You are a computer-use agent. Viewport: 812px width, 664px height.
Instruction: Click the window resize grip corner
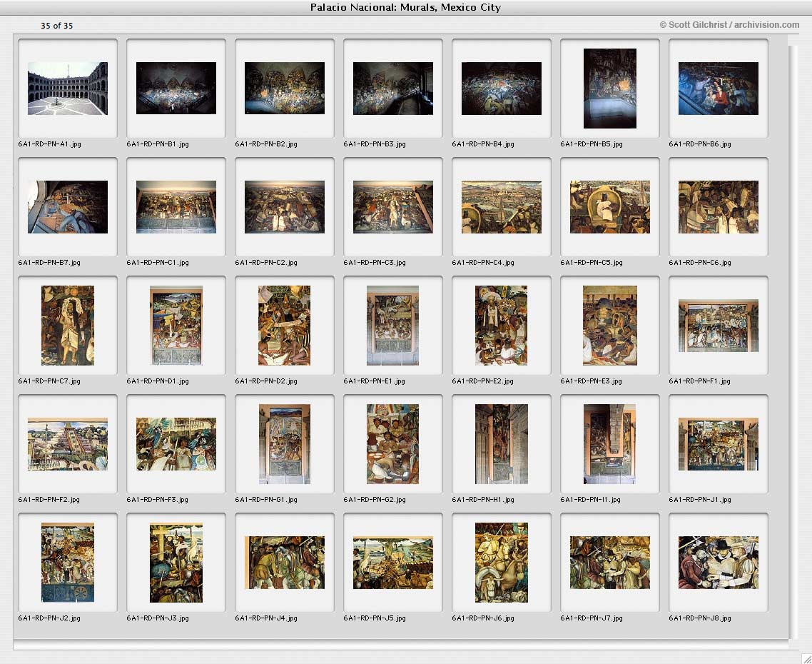click(x=806, y=658)
